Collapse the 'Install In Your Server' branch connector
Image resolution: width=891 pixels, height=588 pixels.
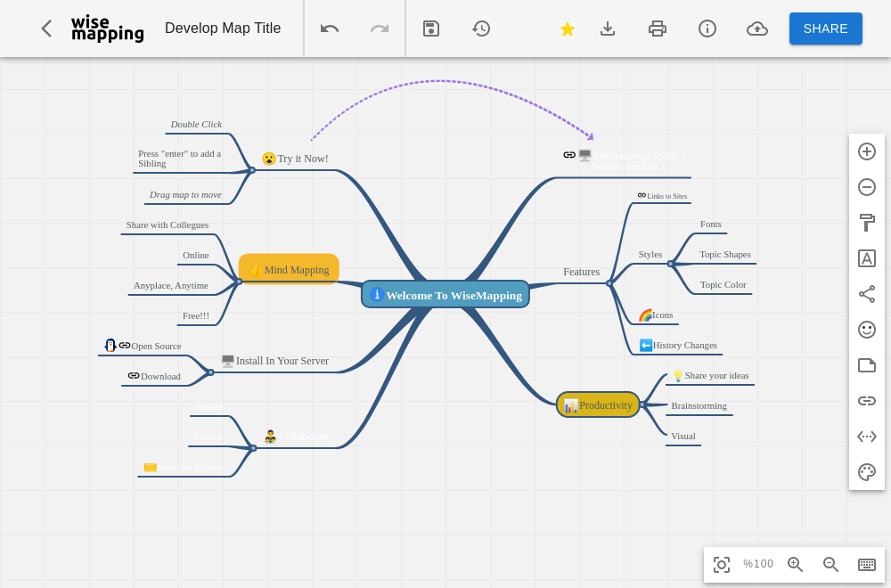click(211, 372)
